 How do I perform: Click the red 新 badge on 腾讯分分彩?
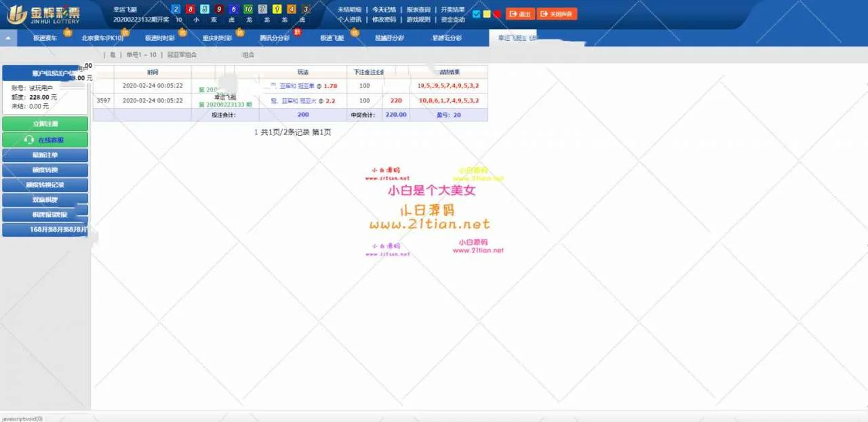click(297, 32)
